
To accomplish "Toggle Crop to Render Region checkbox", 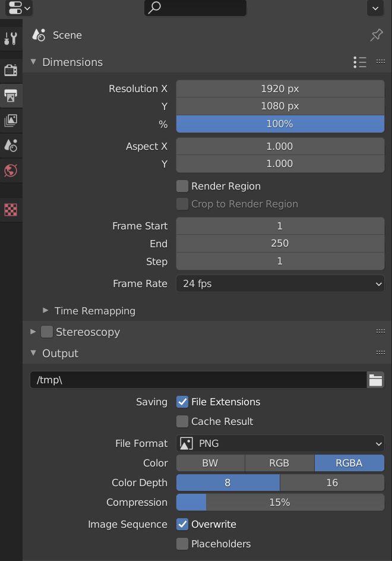I will click(x=182, y=204).
